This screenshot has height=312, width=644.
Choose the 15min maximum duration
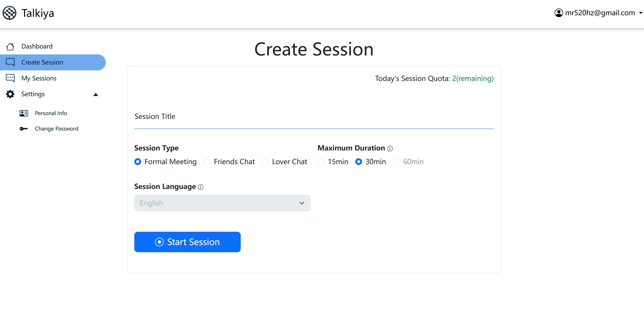pyautogui.click(x=321, y=162)
